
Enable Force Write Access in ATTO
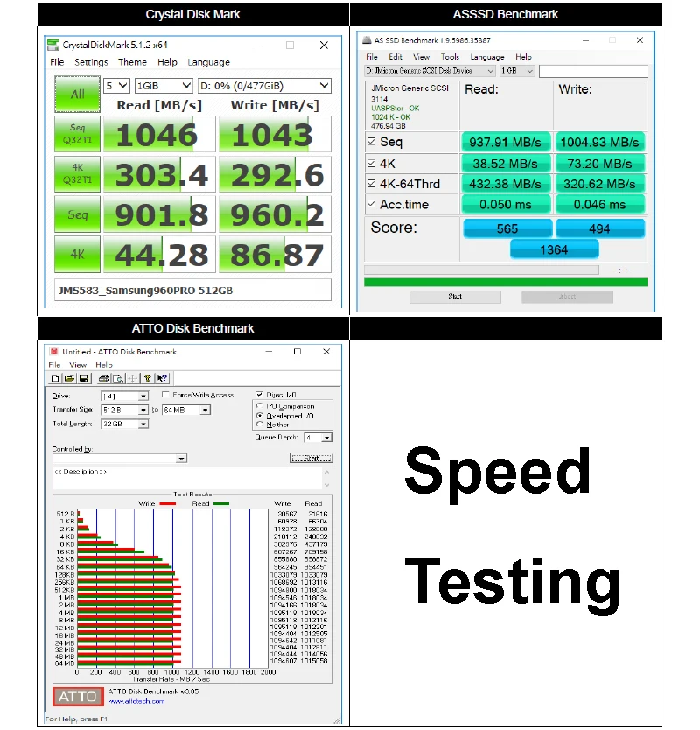[x=165, y=395]
